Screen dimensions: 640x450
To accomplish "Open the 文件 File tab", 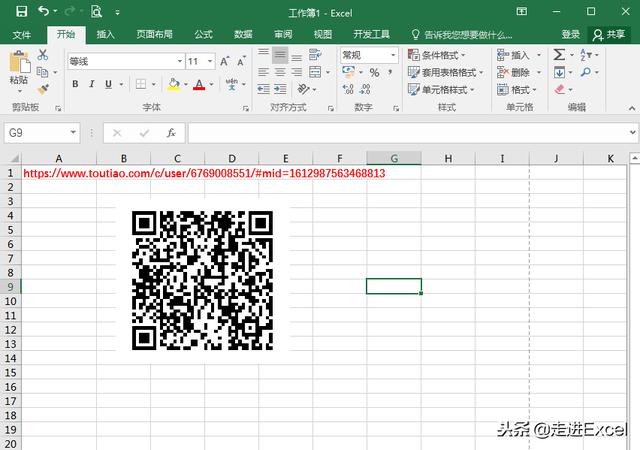I will click(x=22, y=34).
